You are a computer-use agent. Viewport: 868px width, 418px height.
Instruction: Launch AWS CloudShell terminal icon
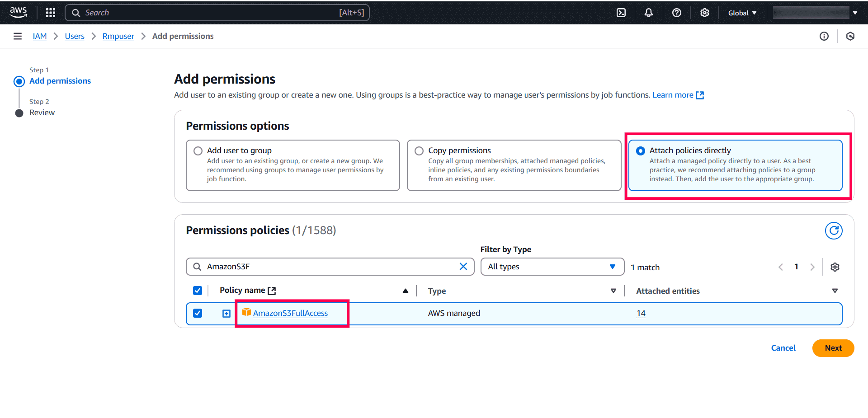pos(621,13)
